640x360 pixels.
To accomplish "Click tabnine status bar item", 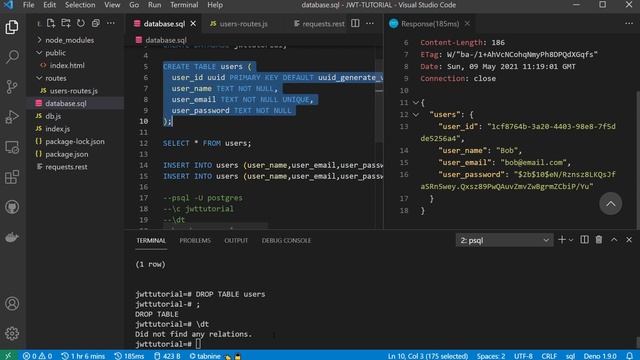I will [215, 356].
